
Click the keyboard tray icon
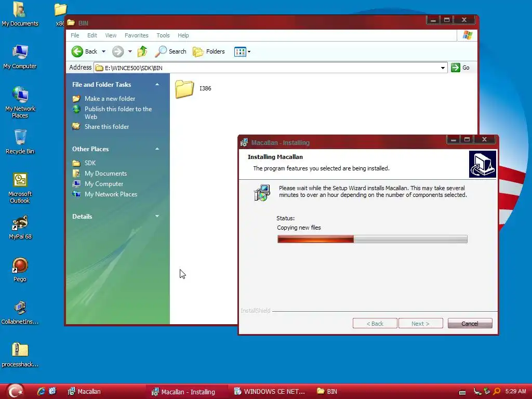pyautogui.click(x=462, y=392)
